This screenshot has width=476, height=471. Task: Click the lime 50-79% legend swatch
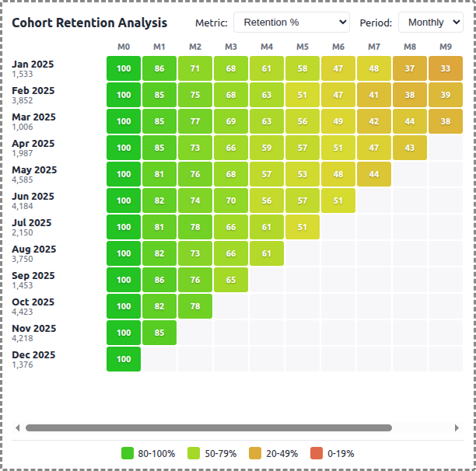(191, 453)
